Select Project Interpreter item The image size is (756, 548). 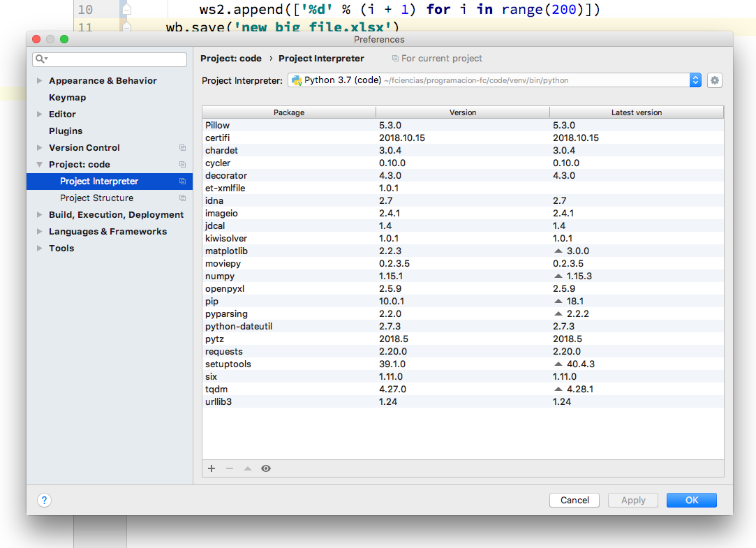tap(110, 182)
